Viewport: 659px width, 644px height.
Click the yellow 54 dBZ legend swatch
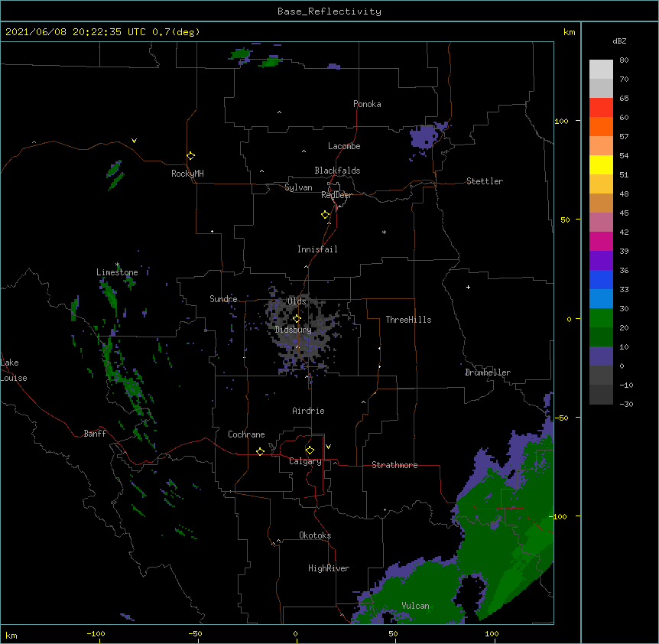(x=601, y=164)
